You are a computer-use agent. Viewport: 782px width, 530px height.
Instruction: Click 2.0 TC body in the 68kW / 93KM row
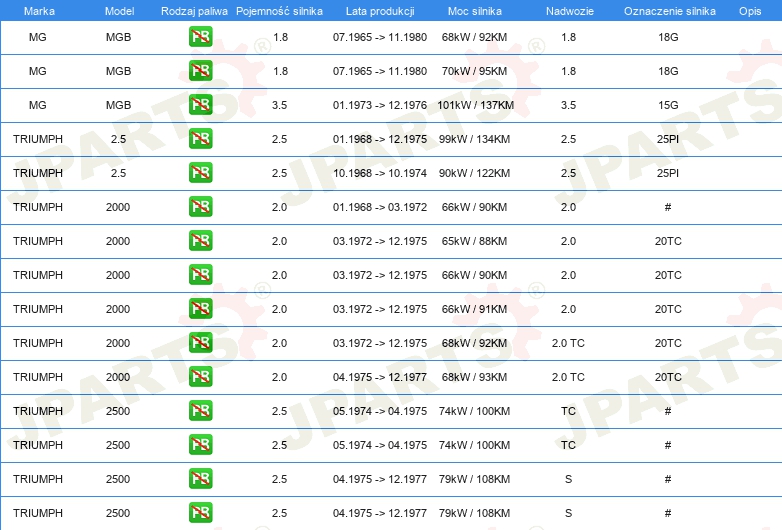coord(568,377)
